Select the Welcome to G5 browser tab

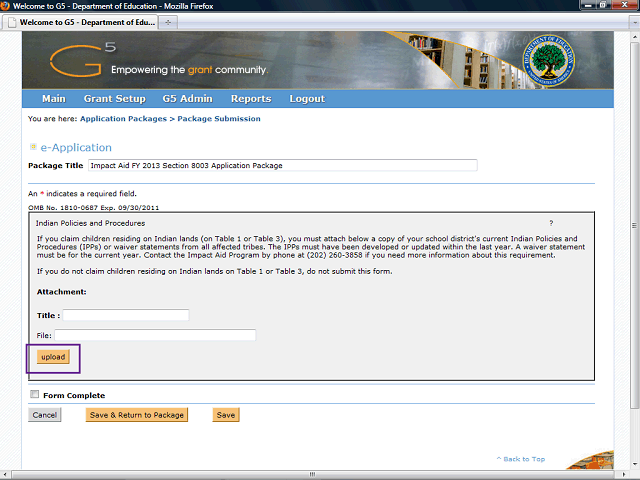80,22
